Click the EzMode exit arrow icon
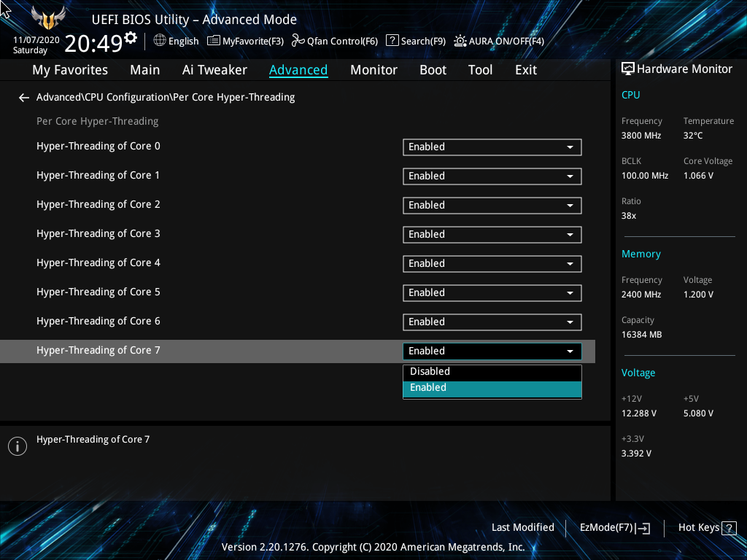The height and width of the screenshot is (560, 747). (643, 528)
